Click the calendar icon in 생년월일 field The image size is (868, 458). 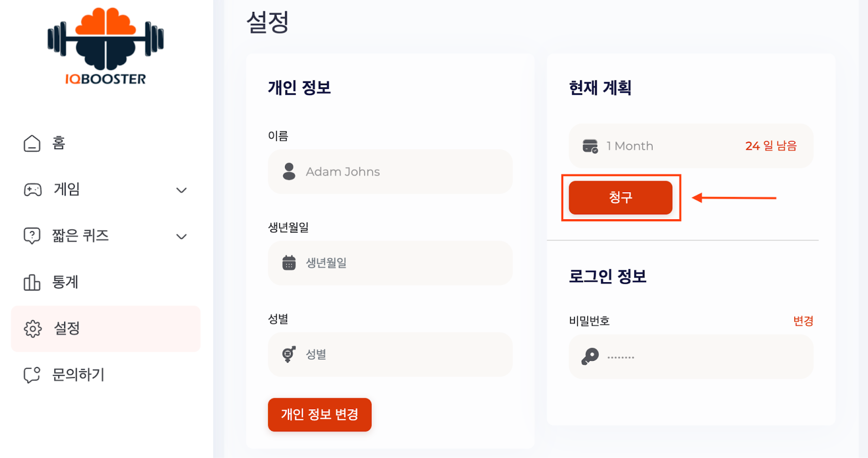(x=289, y=263)
